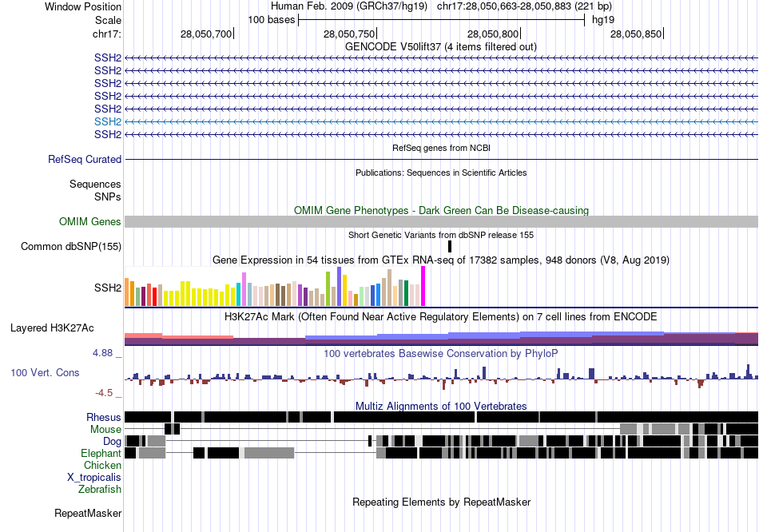This screenshot has height=532, width=759.
Task: Click the Layered H3K27Ac label
Action: tap(52, 328)
